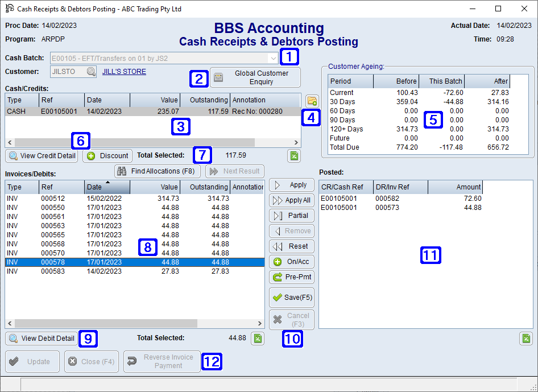The width and height of the screenshot is (538, 392).
Task: Click the binoculars Find Allocations (F8) icon
Action: pyautogui.click(x=122, y=171)
